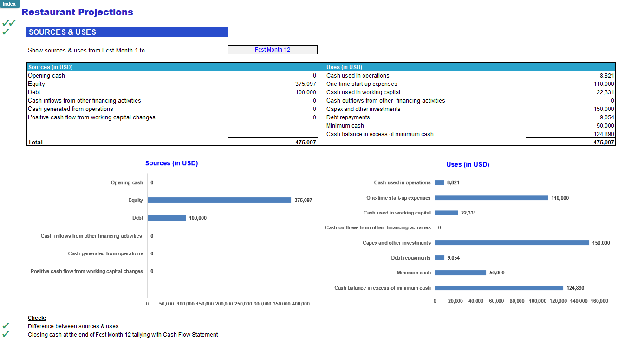Select Cash generated from operations table row

172,109
